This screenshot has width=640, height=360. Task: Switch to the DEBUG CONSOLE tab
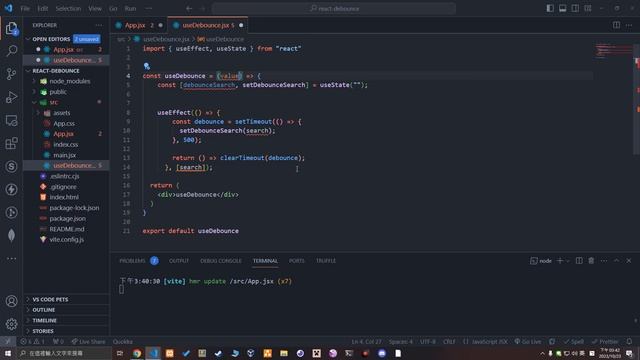tap(221, 260)
